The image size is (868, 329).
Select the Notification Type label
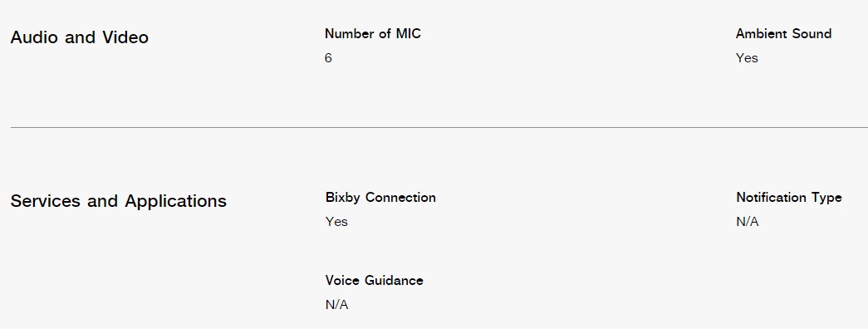click(789, 198)
